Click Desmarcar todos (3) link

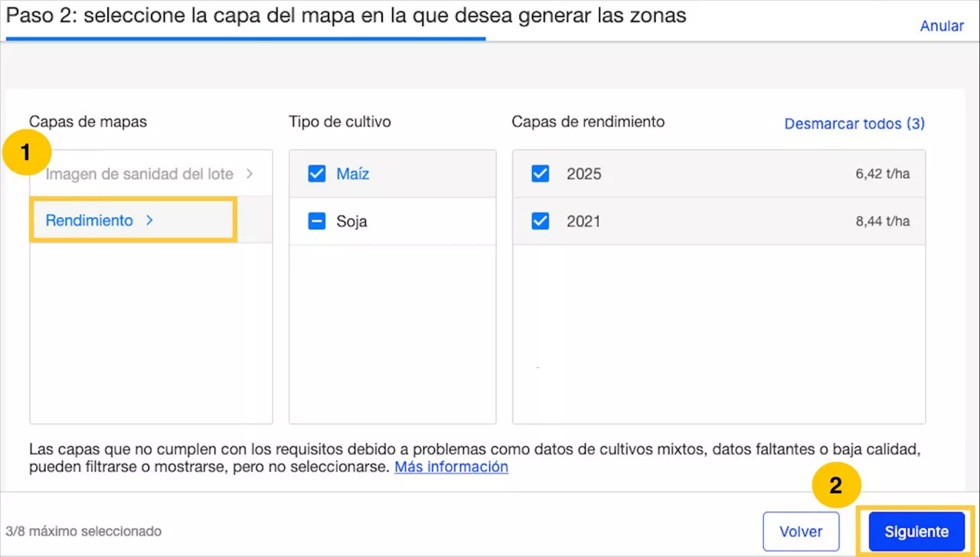click(x=854, y=123)
